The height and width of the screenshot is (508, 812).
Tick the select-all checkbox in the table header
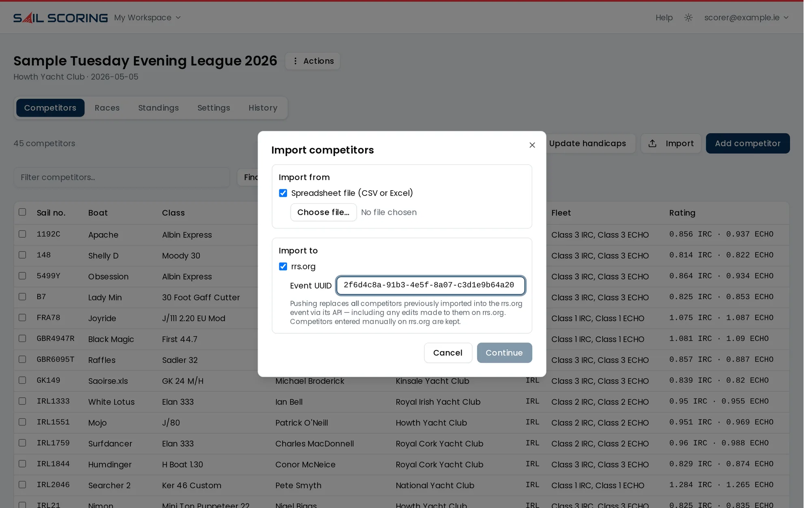(x=22, y=212)
